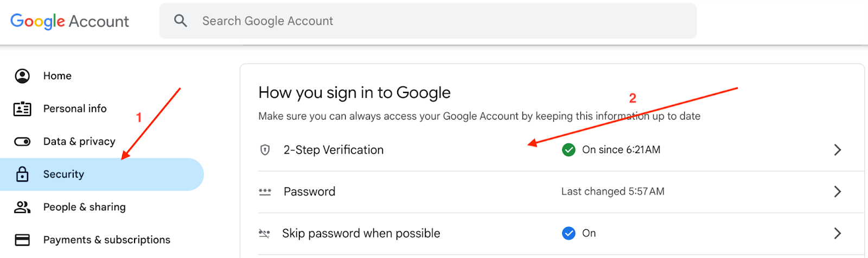Click the Skip password passkey icon
Image resolution: width=868 pixels, height=258 pixels.
(x=264, y=234)
